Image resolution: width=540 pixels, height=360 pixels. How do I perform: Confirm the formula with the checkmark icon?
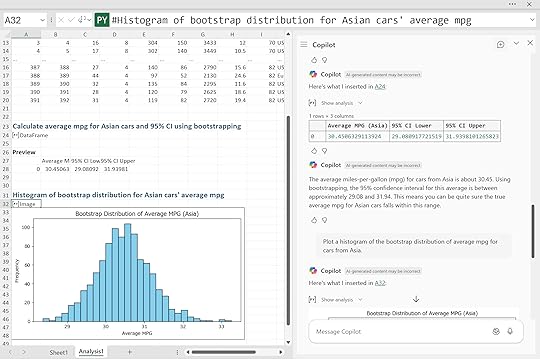(x=71, y=20)
